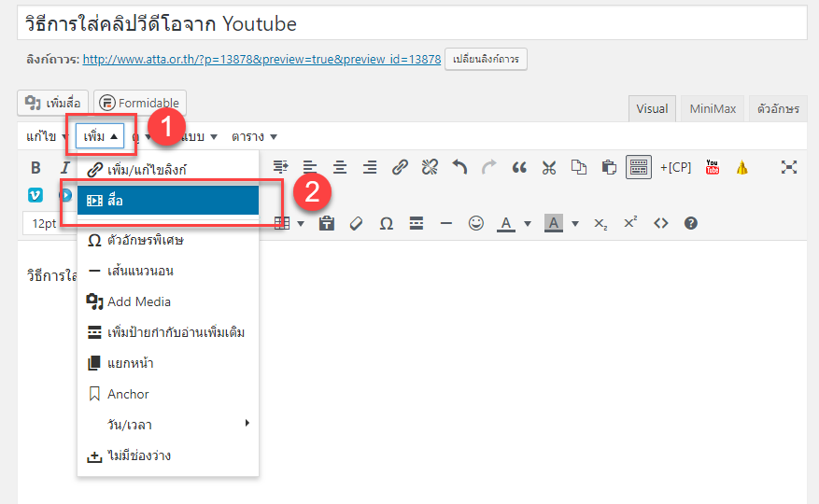Open the ตาราง menu
This screenshot has height=504, width=819.
(254, 137)
